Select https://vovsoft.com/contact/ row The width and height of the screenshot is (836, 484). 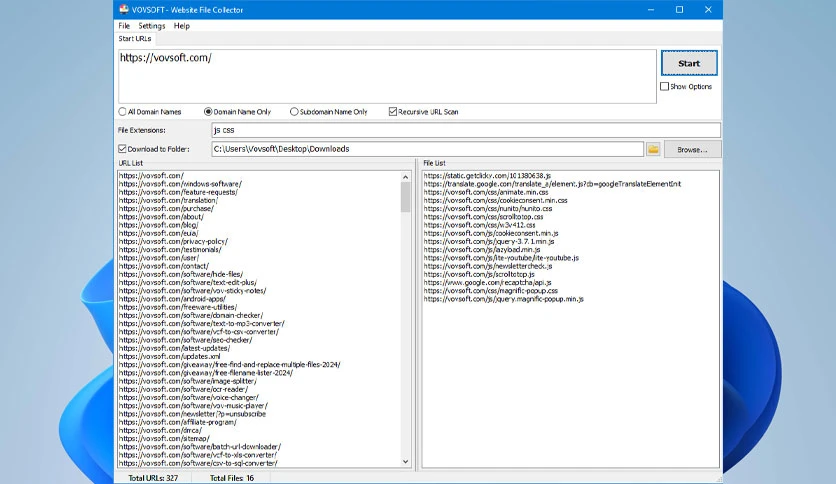164,266
